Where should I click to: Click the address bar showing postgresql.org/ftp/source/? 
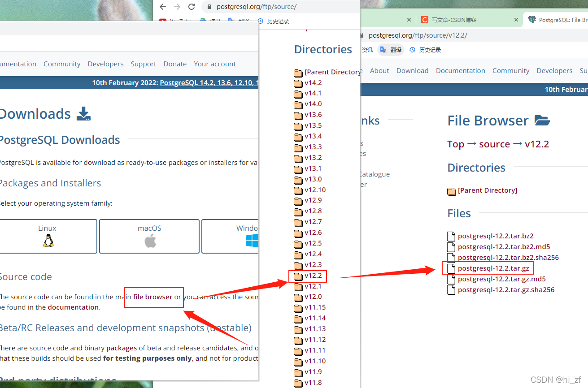(281, 7)
